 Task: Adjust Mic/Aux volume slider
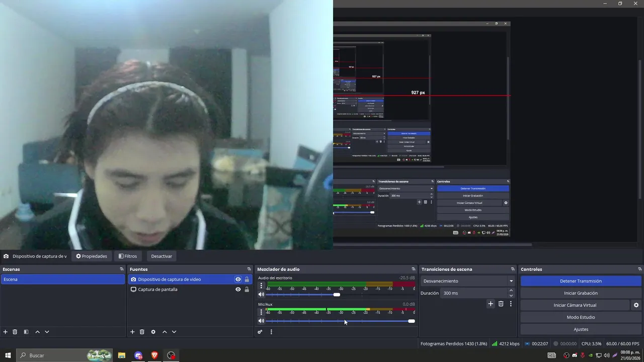412,321
